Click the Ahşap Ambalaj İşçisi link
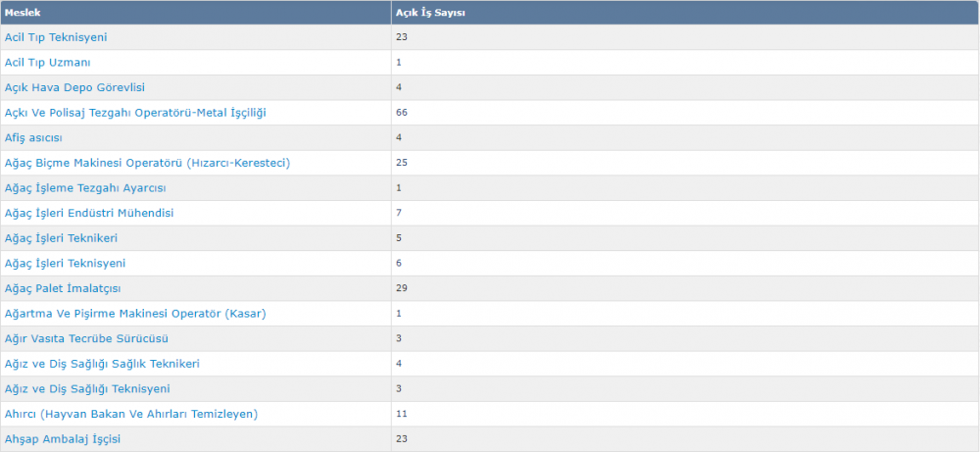This screenshot has height=452, width=980. tap(63, 439)
